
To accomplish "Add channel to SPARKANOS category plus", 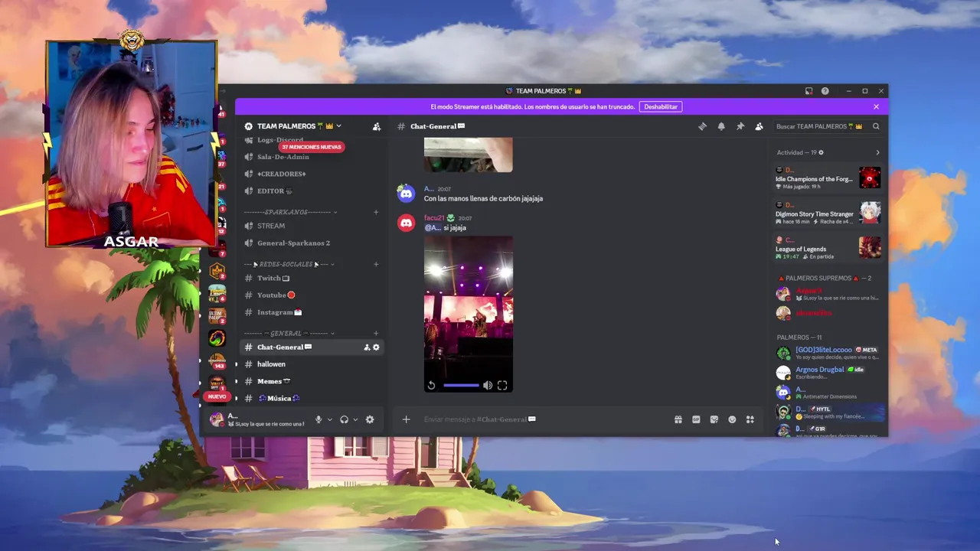I will tap(376, 212).
